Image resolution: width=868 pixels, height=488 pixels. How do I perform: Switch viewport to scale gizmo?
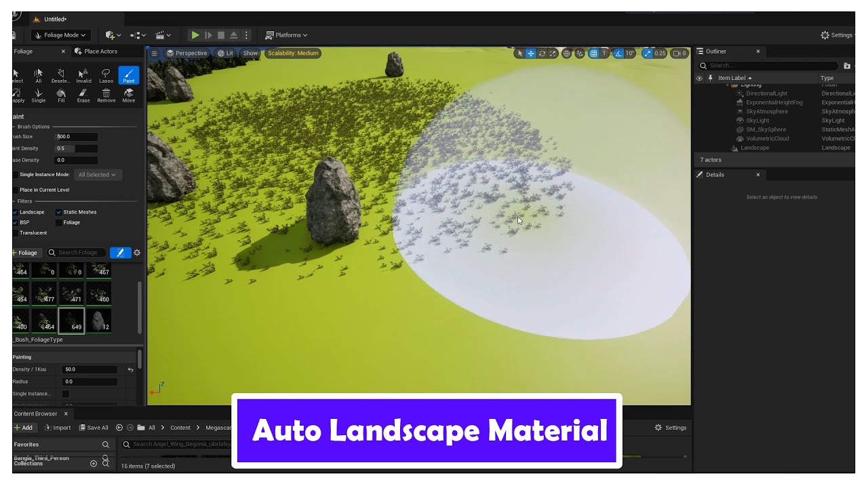[x=553, y=53]
